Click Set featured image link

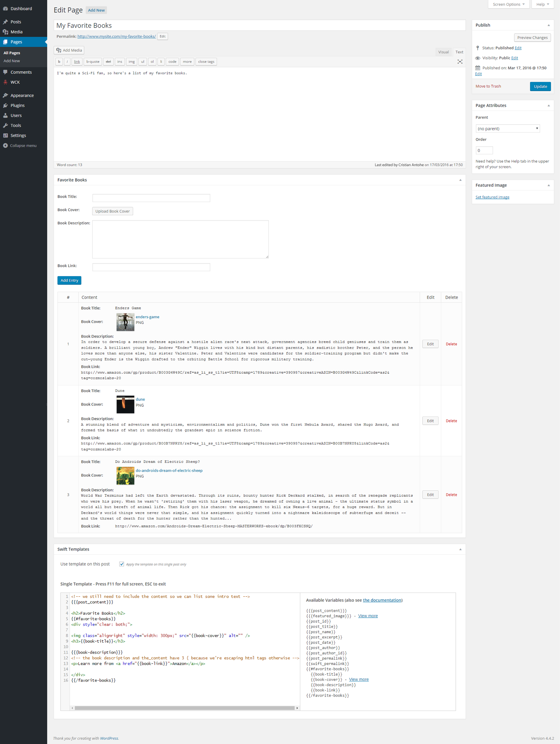tap(492, 197)
